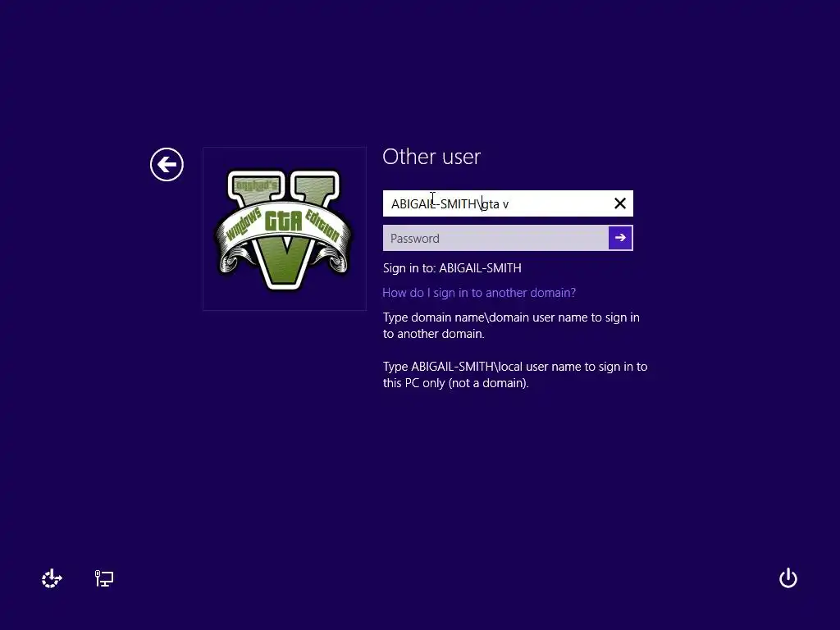Click the 'Sign in to: ABIGAIL-SMITH' text

coord(452,268)
